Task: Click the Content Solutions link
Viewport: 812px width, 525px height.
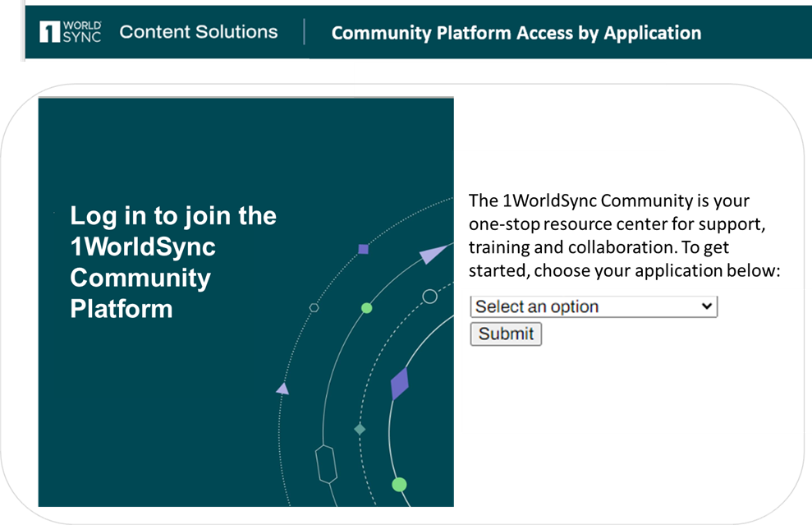Action: pyautogui.click(x=199, y=31)
